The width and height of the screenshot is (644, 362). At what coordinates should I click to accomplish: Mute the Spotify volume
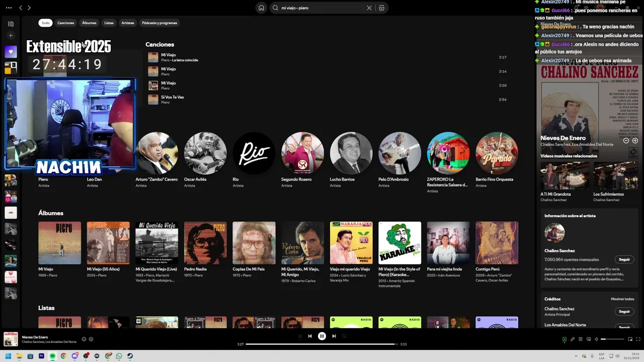[596, 339]
